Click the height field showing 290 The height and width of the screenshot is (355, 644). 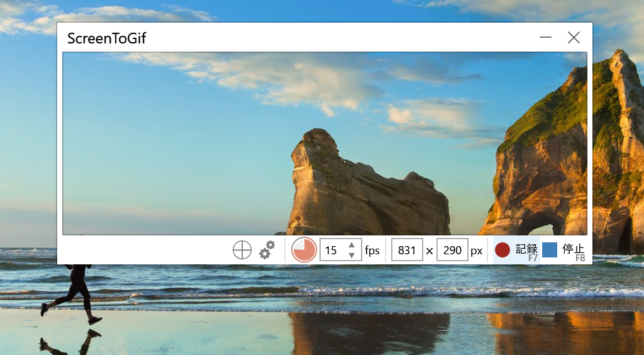click(452, 250)
